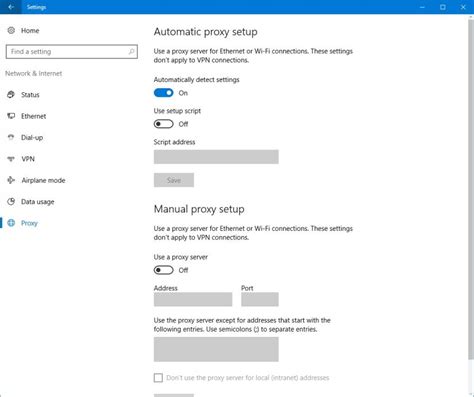
Task: Turn off Automatically detect settings toggle
Action: click(x=164, y=93)
